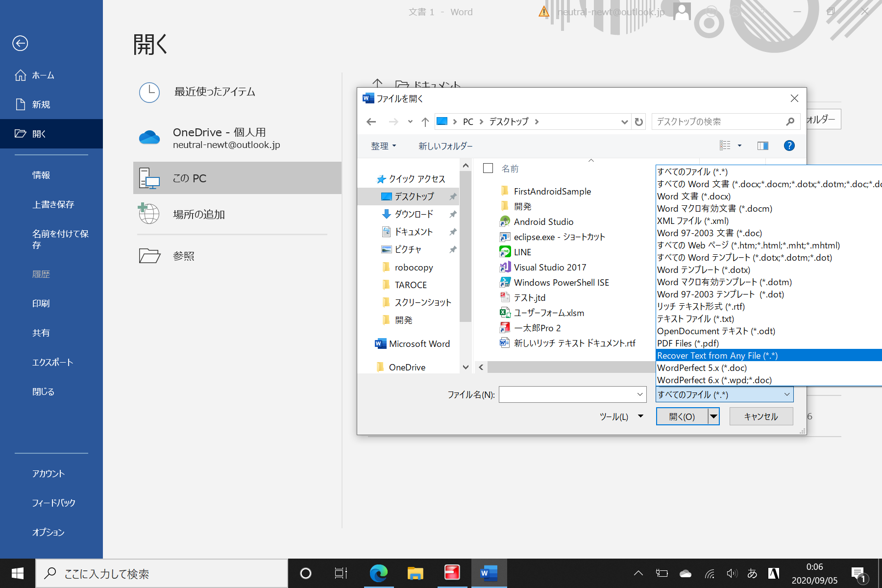Click 場所の追加 option
882x588 pixels.
237,214
